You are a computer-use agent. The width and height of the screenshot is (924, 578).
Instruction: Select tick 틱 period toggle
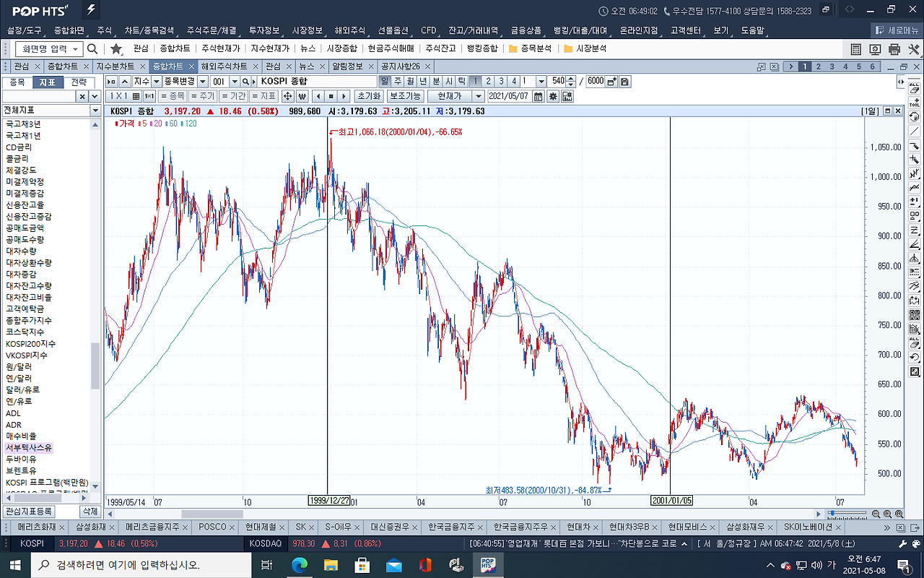point(462,82)
